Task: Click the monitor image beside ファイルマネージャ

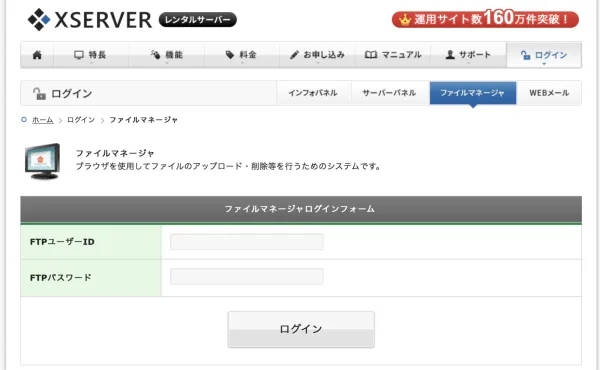Action: pos(43,161)
